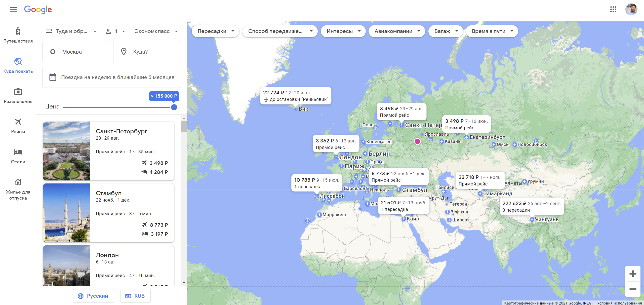Open the Экономкласс class dropdown

point(156,31)
